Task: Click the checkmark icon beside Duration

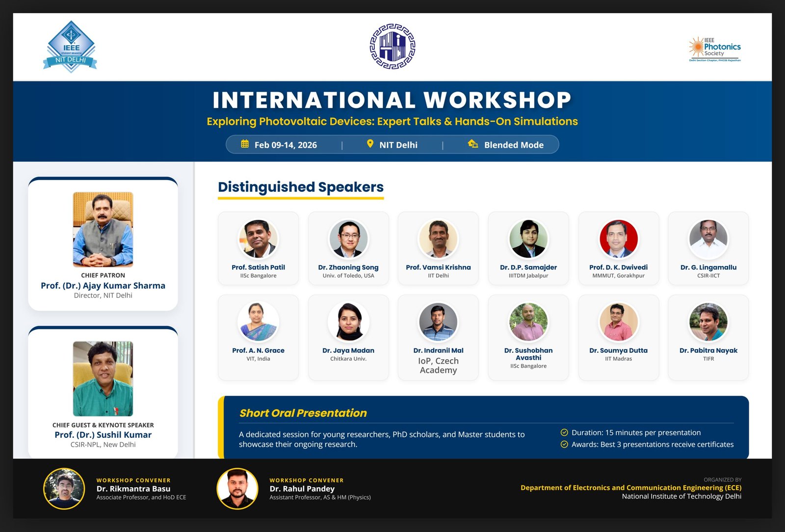Action: [564, 432]
